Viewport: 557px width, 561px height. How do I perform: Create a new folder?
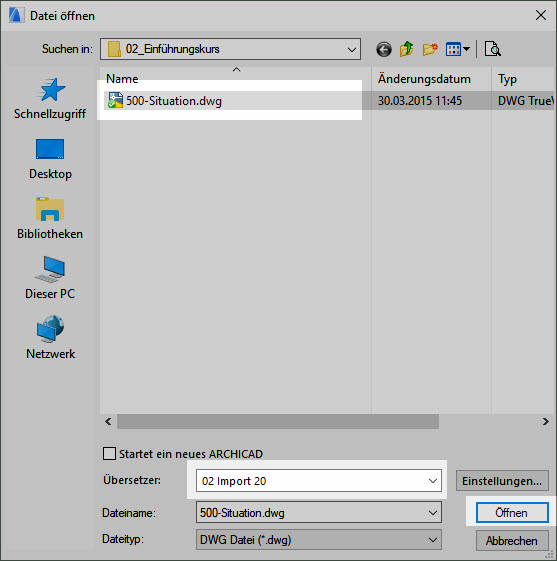point(430,49)
